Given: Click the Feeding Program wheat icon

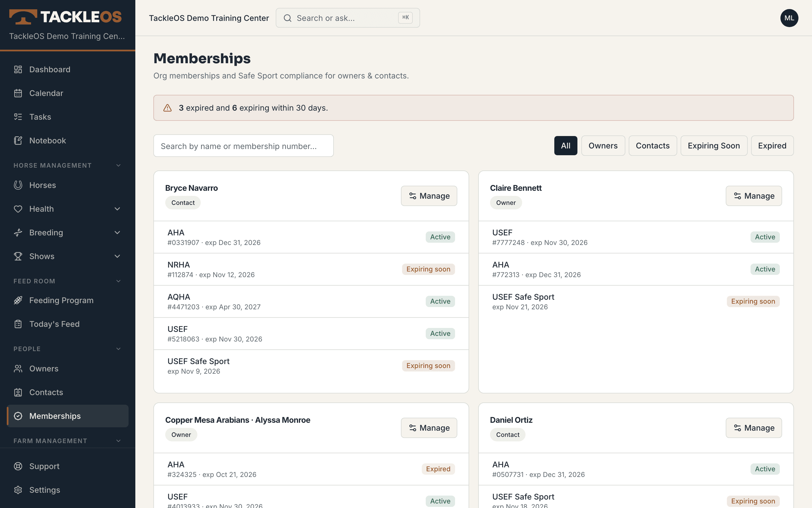Looking at the screenshot, I should click(x=18, y=300).
